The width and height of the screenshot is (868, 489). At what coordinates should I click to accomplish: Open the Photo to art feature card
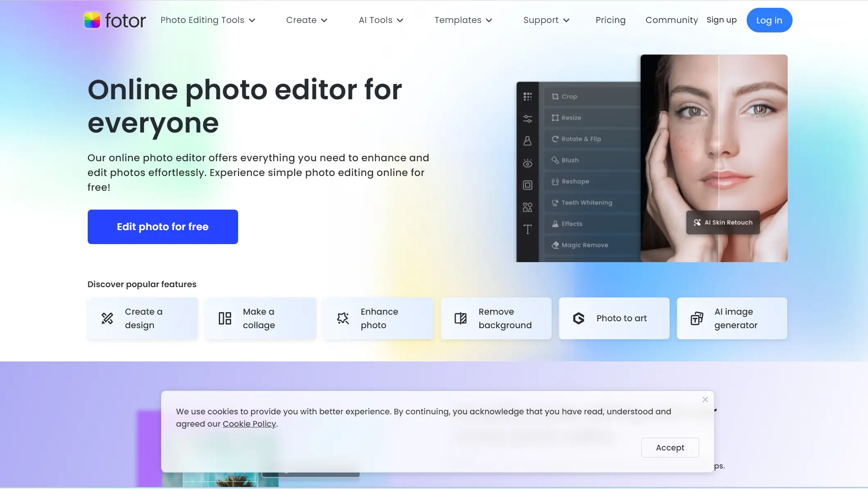tap(614, 318)
